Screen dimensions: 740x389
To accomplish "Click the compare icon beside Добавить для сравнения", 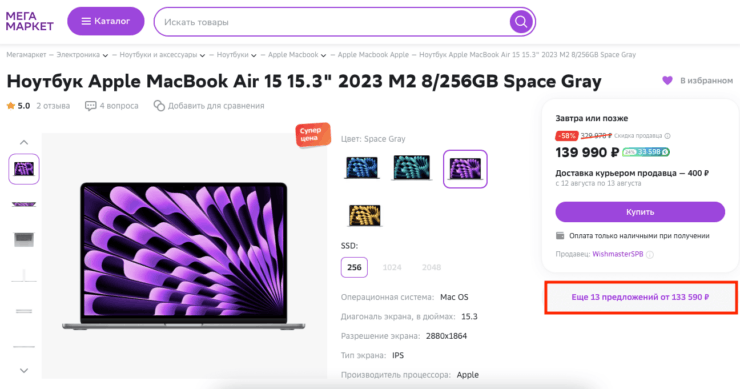I will click(x=159, y=106).
